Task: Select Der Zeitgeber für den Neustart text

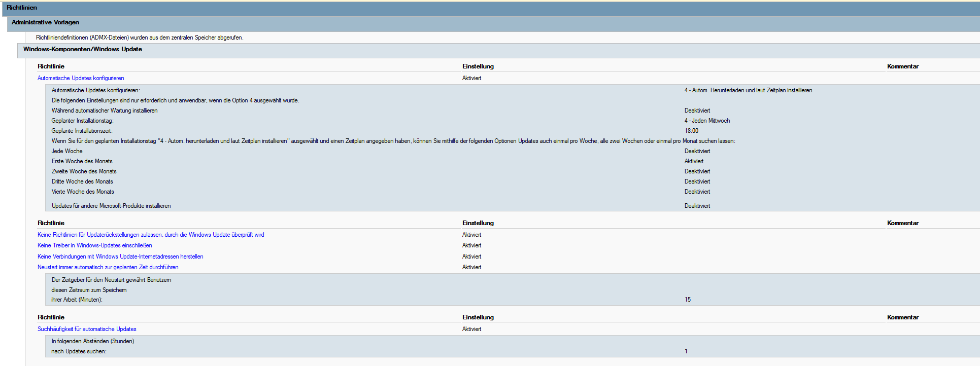Action: [111, 280]
